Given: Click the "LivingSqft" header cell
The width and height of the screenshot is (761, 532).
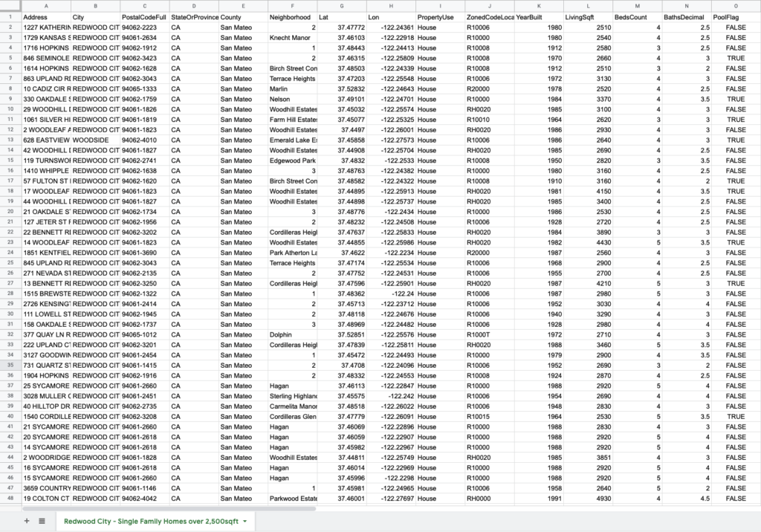Looking at the screenshot, I should pos(589,17).
